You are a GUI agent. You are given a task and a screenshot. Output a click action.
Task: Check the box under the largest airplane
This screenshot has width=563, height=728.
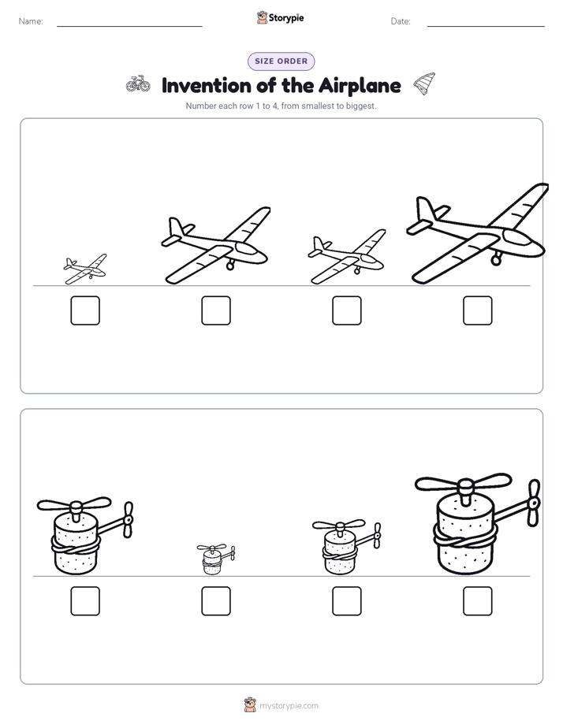478,310
